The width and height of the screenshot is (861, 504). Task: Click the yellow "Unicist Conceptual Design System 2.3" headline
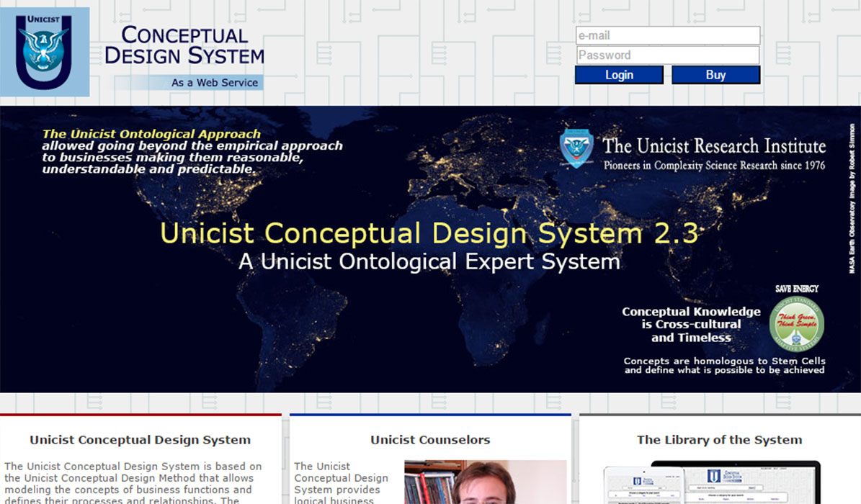tap(429, 233)
